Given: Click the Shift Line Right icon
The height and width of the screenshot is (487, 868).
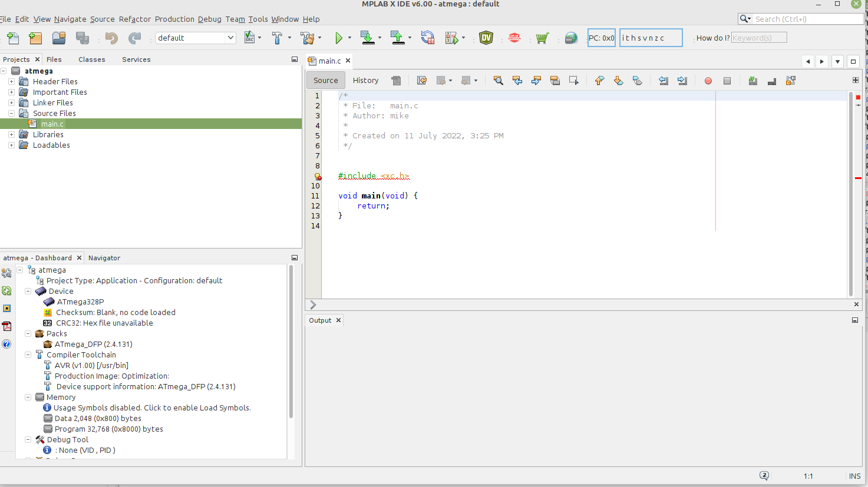Looking at the screenshot, I should tap(682, 81).
